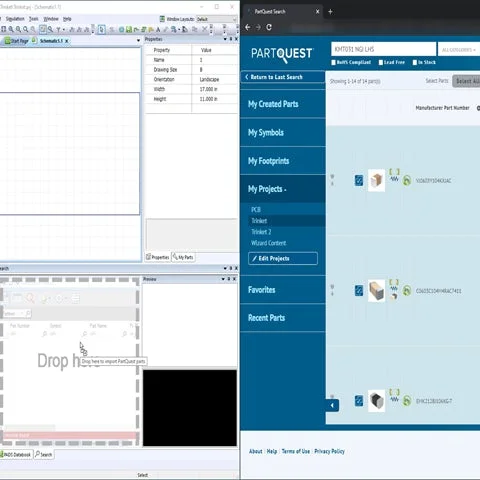
Task: Click the Terms of Use footer link
Action: click(x=296, y=451)
